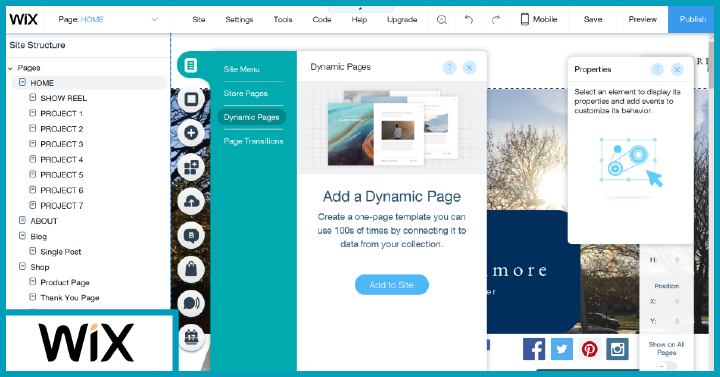Select SHOW REEL page in tree
Image resolution: width=720 pixels, height=377 pixels.
(64, 98)
